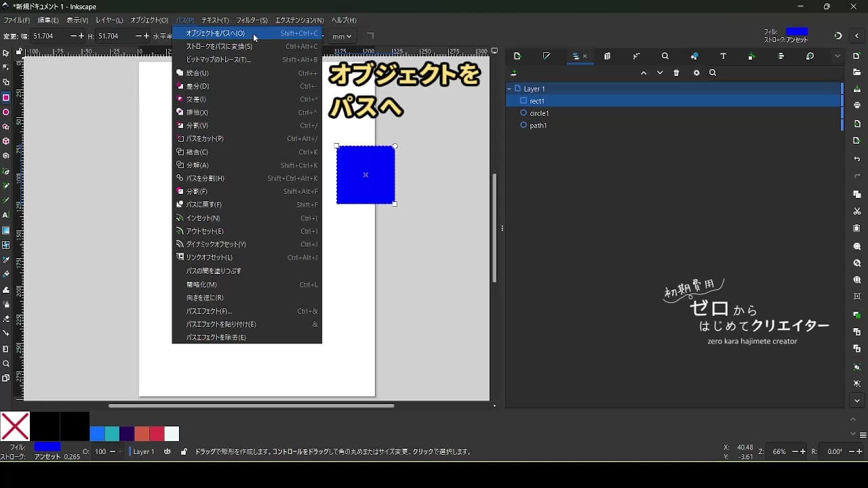Screen dimensions: 868x488
Task: Open the mm units dropdown
Action: point(342,37)
